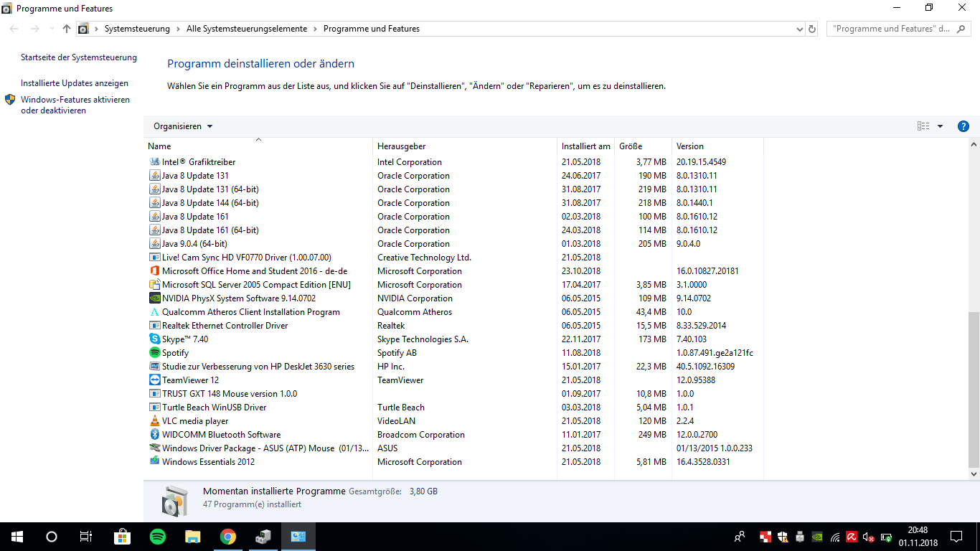Click the search Programme und Features field

point(898,29)
